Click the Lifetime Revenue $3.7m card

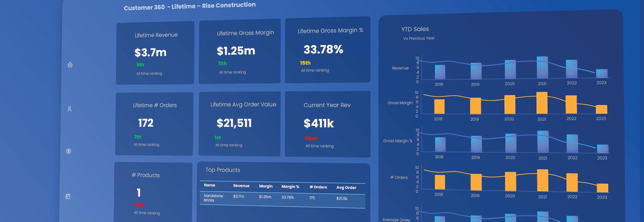pyautogui.click(x=155, y=53)
